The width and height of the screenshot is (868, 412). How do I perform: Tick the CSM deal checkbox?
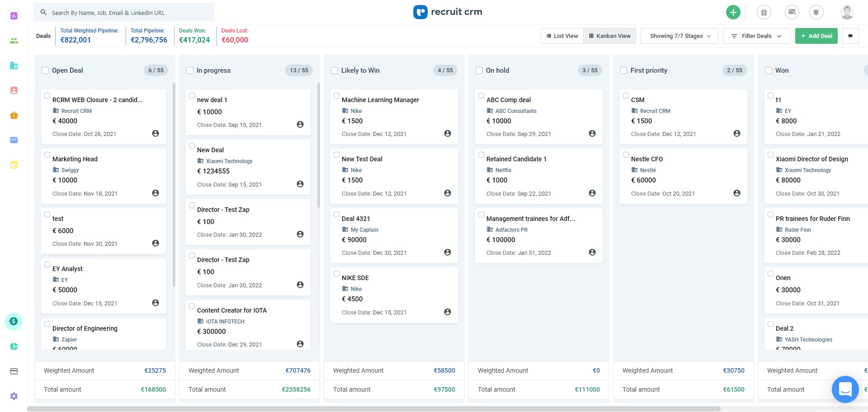pyautogui.click(x=626, y=96)
